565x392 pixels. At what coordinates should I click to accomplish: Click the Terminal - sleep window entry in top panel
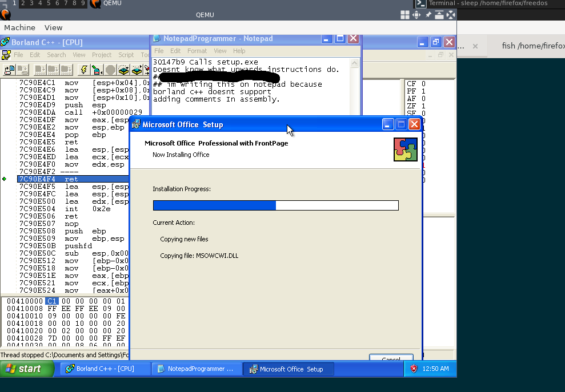[x=488, y=3]
